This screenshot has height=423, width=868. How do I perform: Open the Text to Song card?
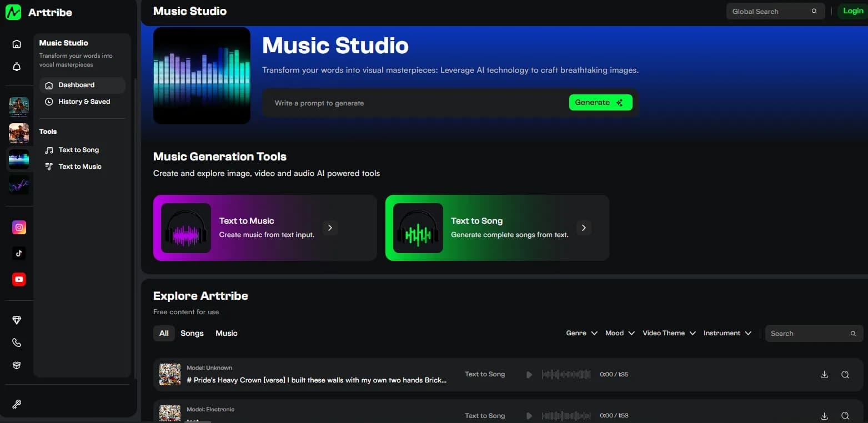point(497,228)
